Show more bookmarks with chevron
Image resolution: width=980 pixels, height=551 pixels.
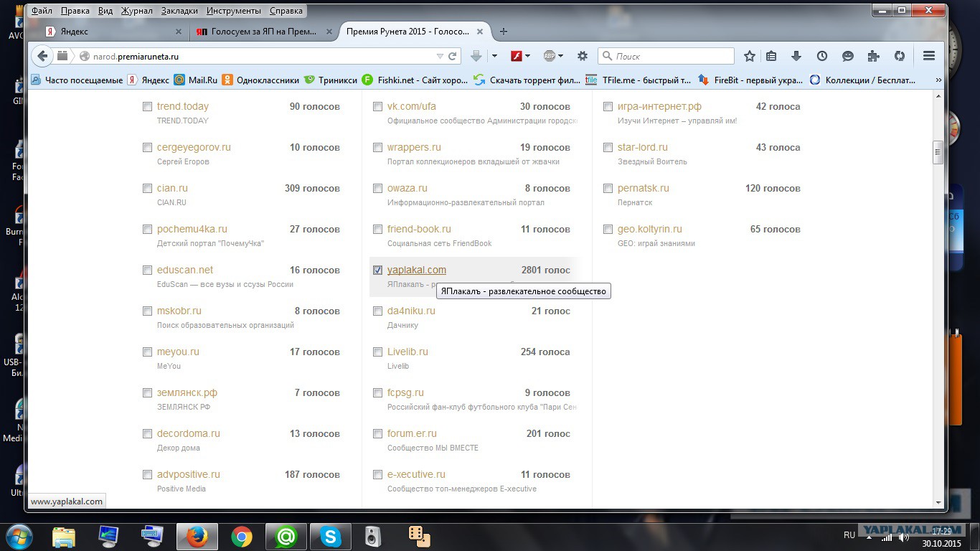938,80
